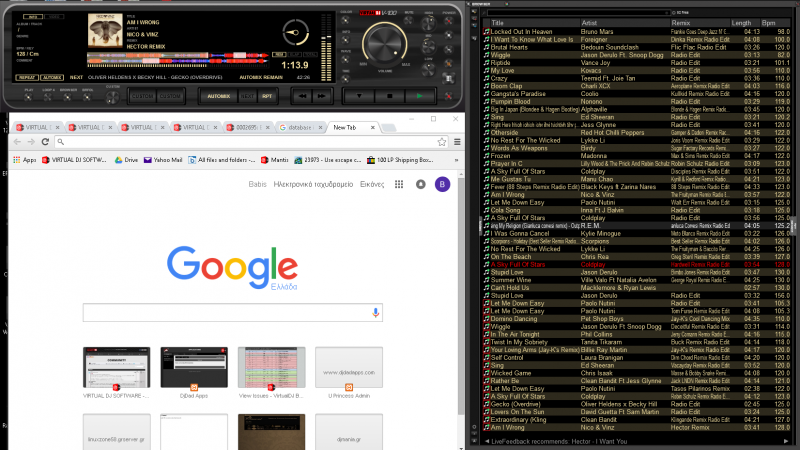Bookmark the page with the star icon
The width and height of the screenshot is (800, 450).
tap(444, 143)
